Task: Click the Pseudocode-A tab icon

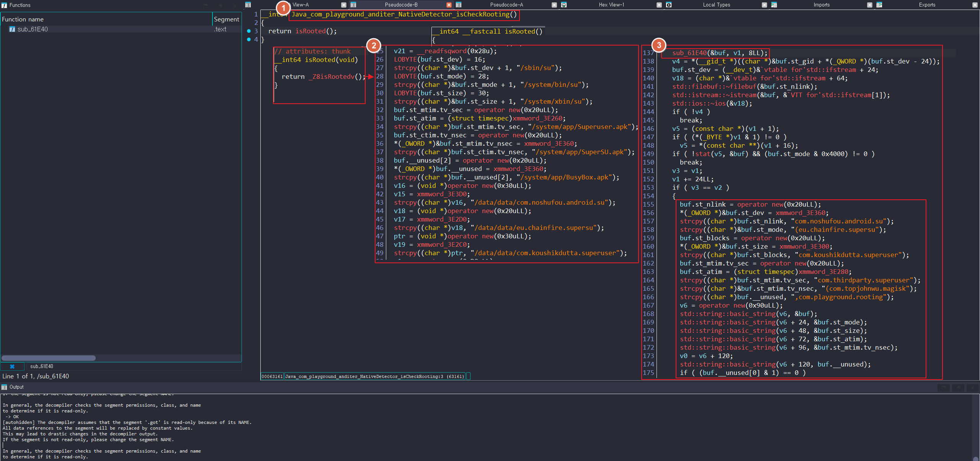Action: pos(459,5)
